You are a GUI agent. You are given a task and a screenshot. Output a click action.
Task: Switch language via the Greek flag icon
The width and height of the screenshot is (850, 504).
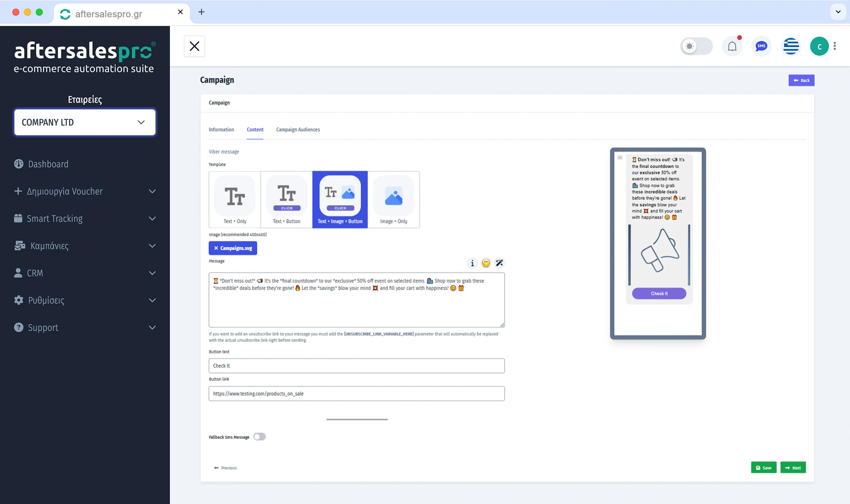click(791, 46)
